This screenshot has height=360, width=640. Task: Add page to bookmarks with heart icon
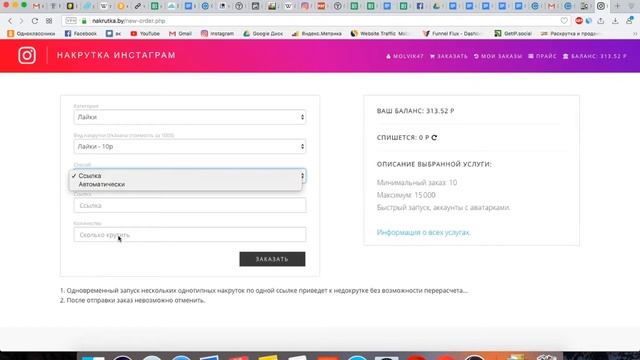pyautogui.click(x=564, y=21)
